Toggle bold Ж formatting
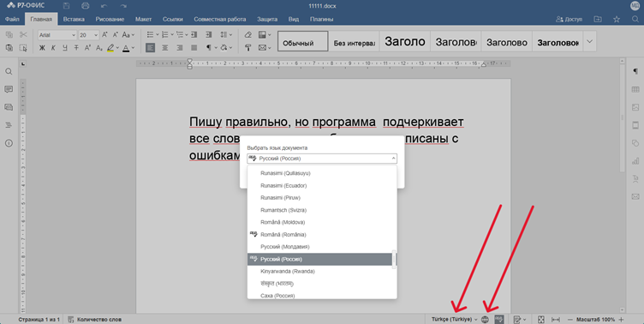The height and width of the screenshot is (324, 644). pos(42,48)
